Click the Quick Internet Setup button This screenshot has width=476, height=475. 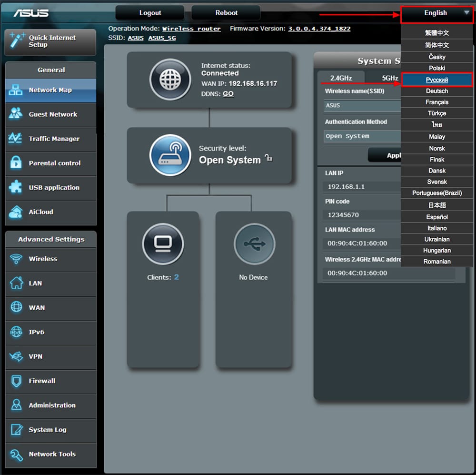point(51,41)
